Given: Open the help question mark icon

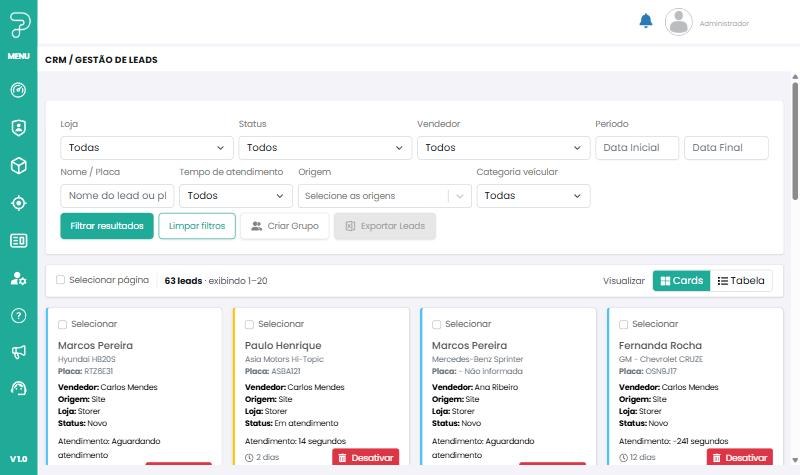Looking at the screenshot, I should point(18,315).
